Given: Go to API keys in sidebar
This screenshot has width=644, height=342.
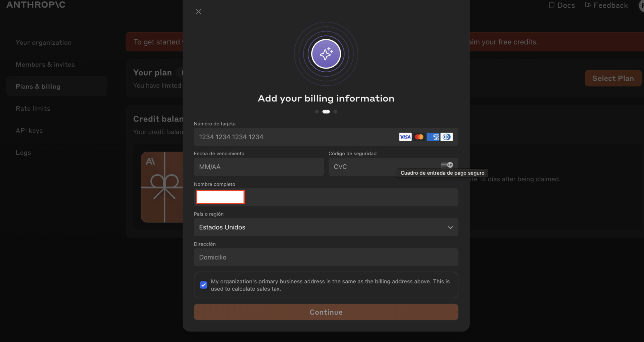Looking at the screenshot, I should (x=29, y=130).
